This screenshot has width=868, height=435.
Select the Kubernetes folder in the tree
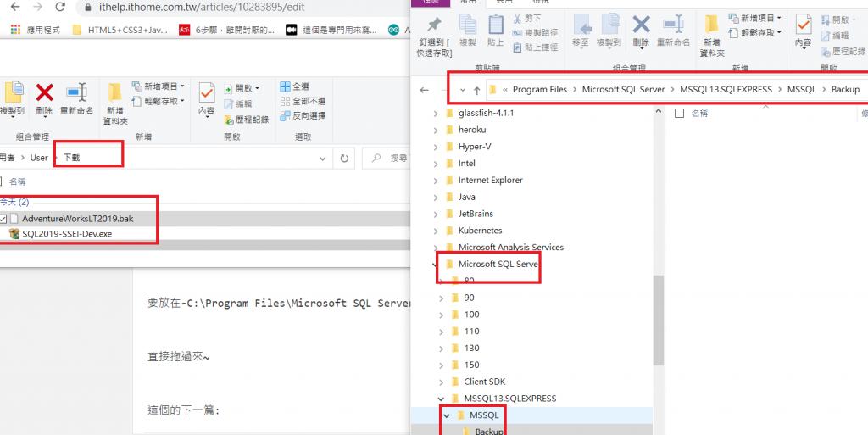click(x=480, y=231)
